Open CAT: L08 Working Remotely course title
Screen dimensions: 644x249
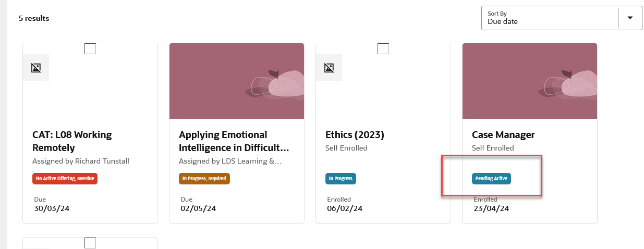pos(72,141)
